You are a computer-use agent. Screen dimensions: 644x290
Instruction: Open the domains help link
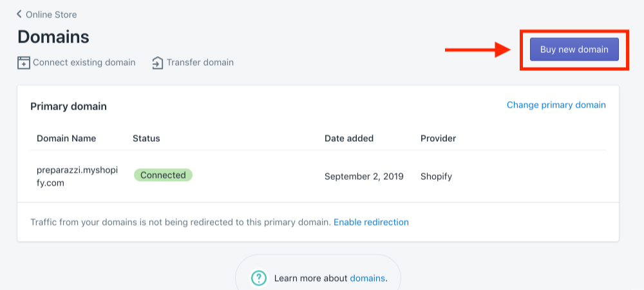(368, 278)
